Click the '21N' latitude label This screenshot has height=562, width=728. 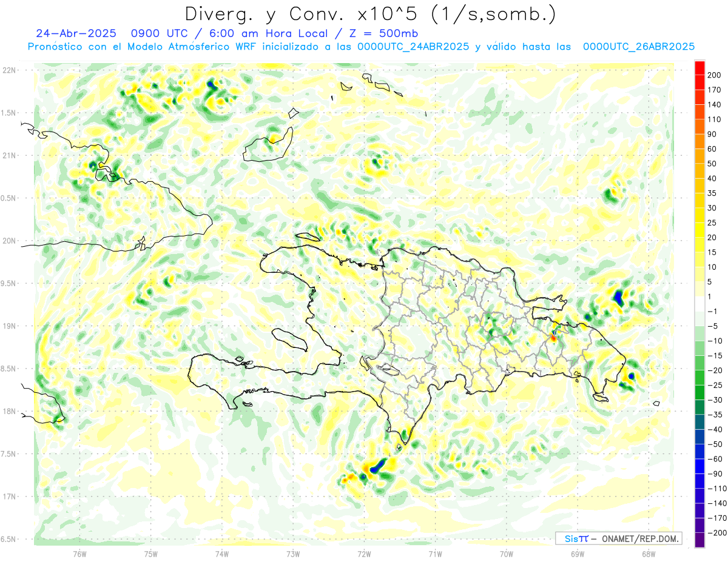point(10,156)
